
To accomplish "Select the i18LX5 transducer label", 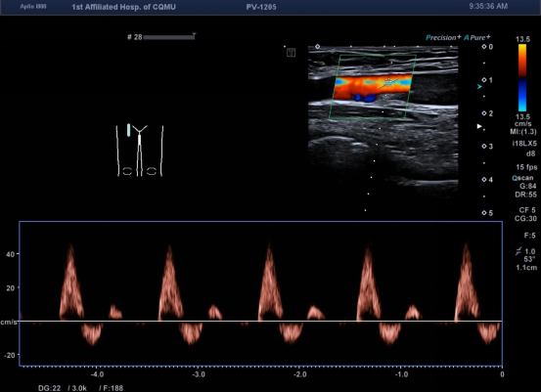I will (524, 143).
